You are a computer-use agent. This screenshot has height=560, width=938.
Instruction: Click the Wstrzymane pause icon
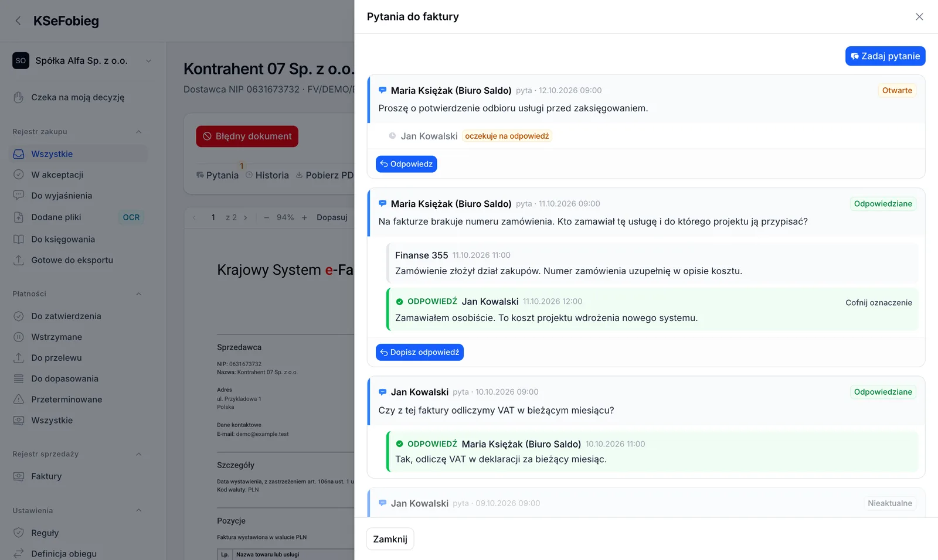pos(19,337)
